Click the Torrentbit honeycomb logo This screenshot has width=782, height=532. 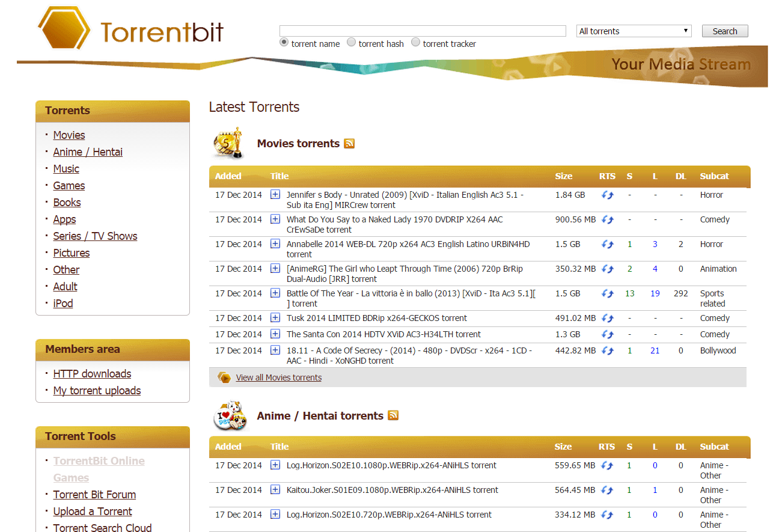(64, 28)
